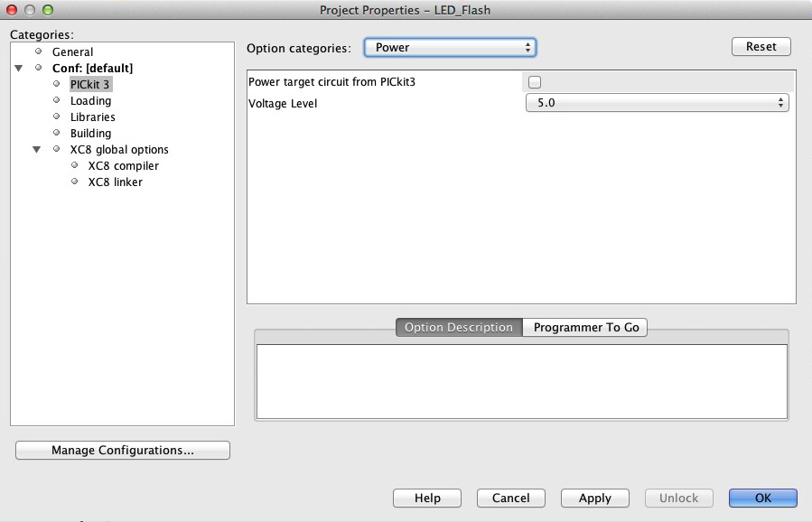
Task: Switch to the Programmer To Go tab
Action: (x=585, y=328)
